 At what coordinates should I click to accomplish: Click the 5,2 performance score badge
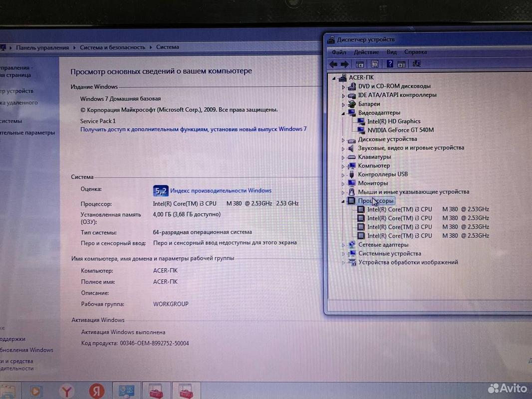(161, 191)
